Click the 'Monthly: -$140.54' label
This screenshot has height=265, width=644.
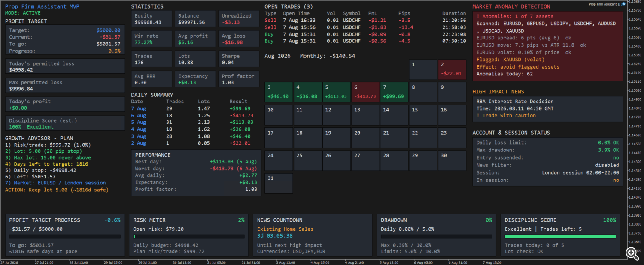pyautogui.click(x=328, y=56)
